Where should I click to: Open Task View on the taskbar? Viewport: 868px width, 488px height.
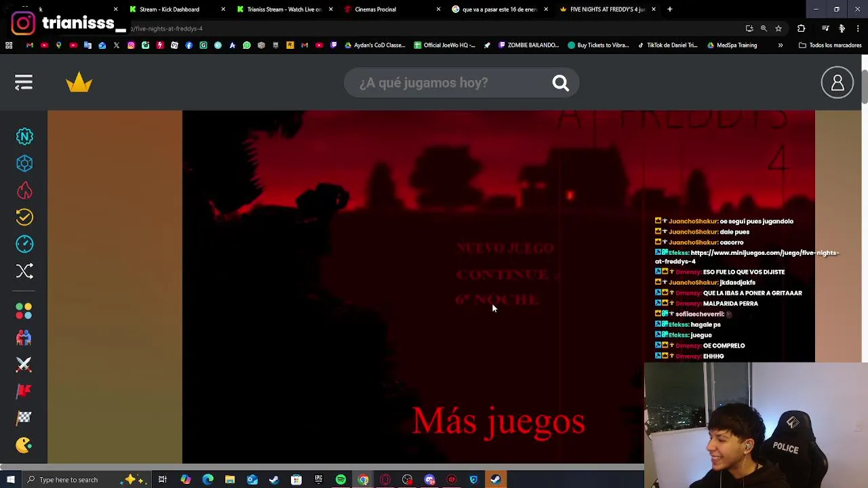click(x=163, y=480)
